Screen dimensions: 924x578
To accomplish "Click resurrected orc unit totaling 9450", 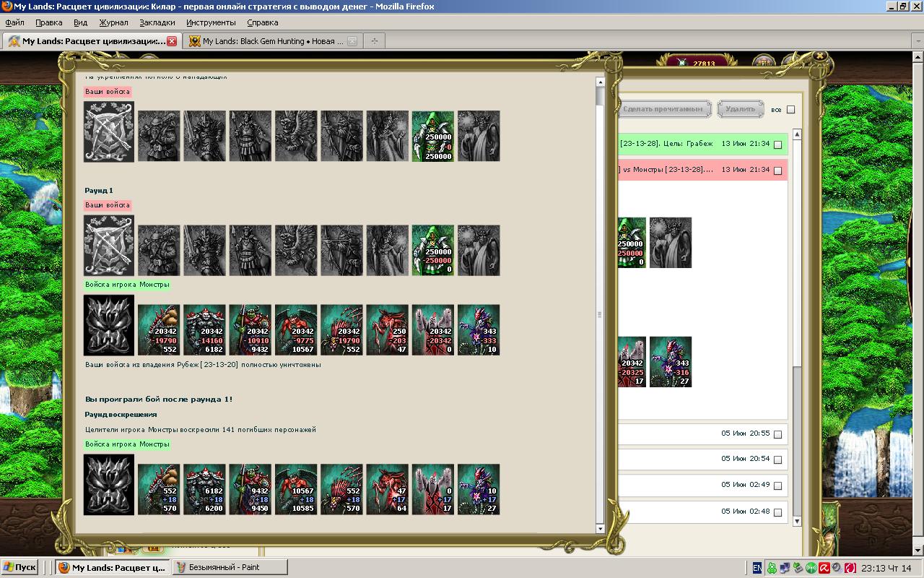I will pyautogui.click(x=250, y=489).
